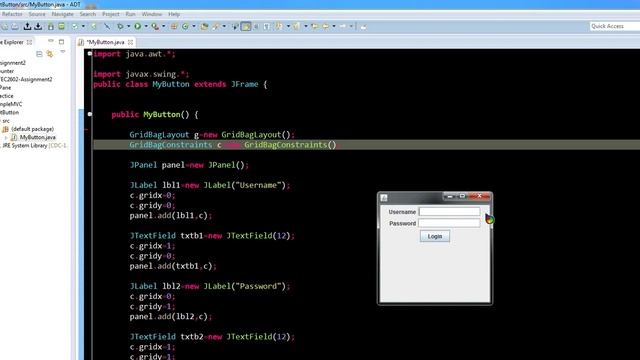Open the Android SDK Manager icon
Viewport: 640px width, 360px height.
(x=51, y=27)
